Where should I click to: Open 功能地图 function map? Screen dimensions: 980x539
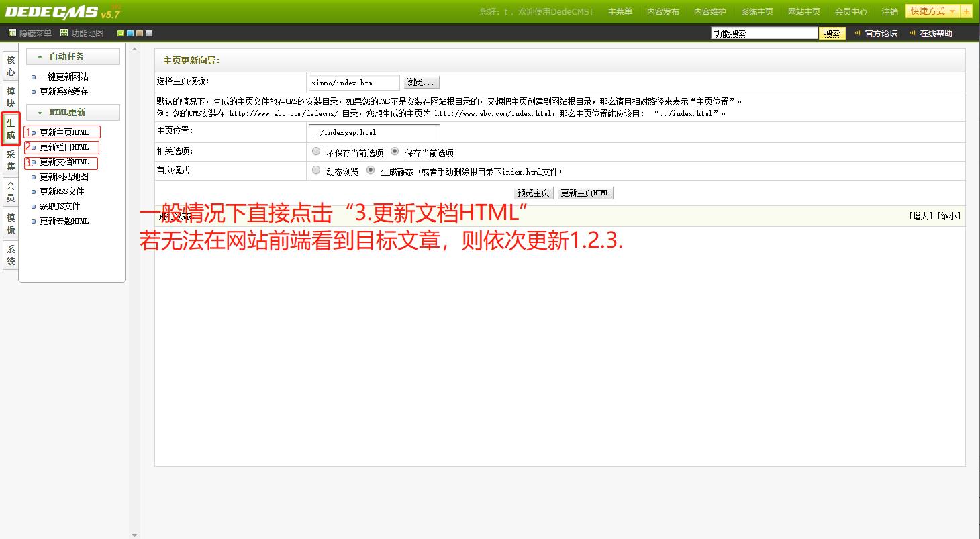point(82,33)
